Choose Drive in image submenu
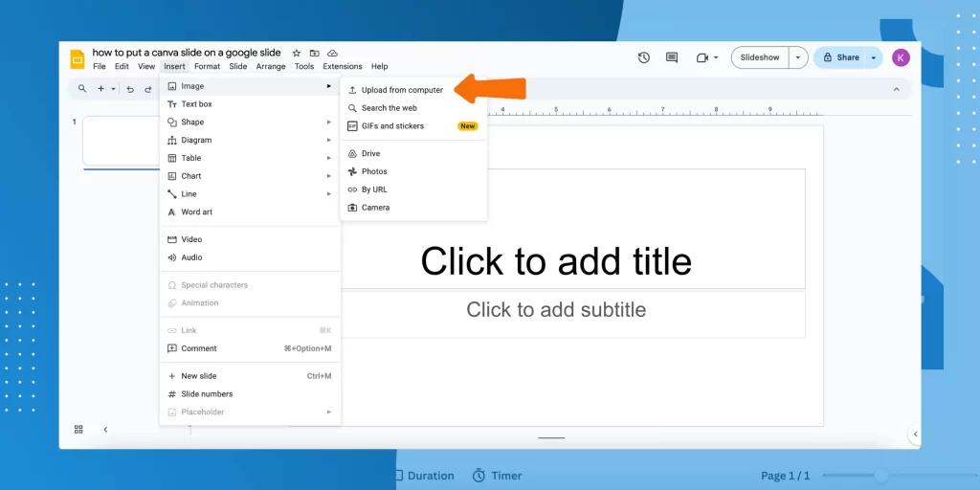980x490 pixels. [413, 154]
